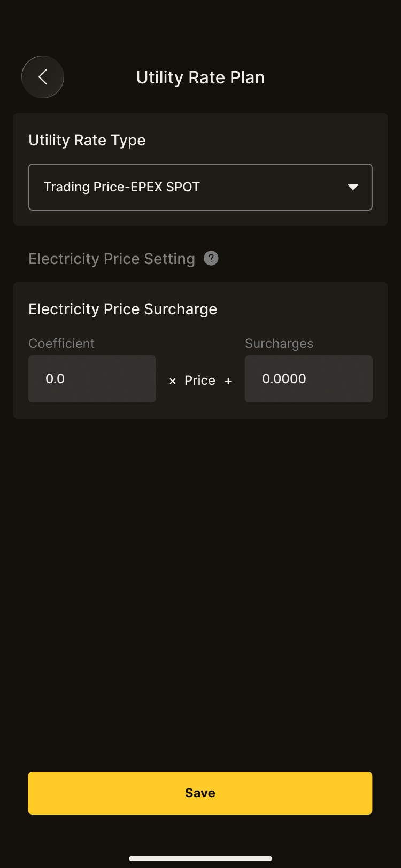Click the 0.0 coefficient value
This screenshot has width=401, height=868.
click(x=55, y=379)
